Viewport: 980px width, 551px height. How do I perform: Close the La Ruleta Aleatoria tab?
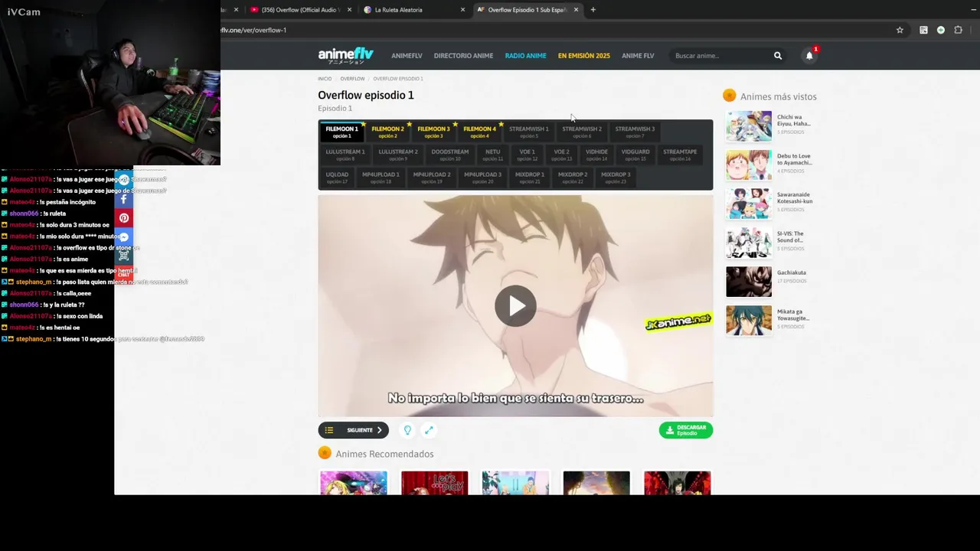coord(462,10)
